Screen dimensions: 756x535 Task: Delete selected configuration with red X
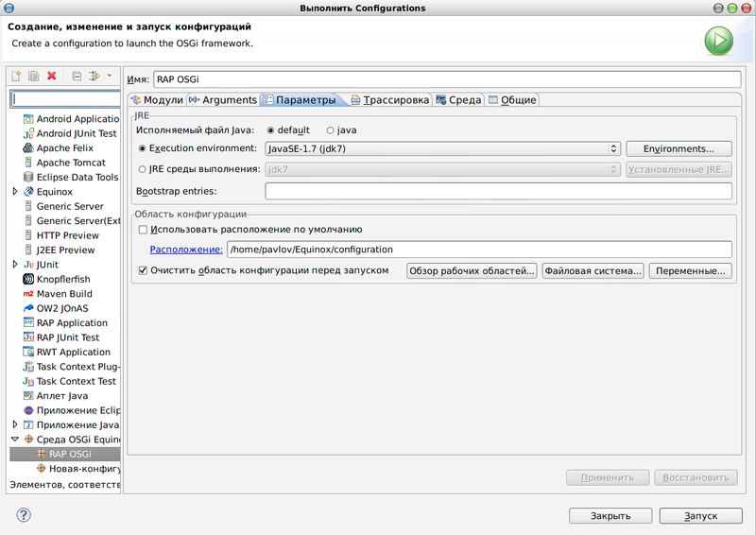click(x=52, y=76)
